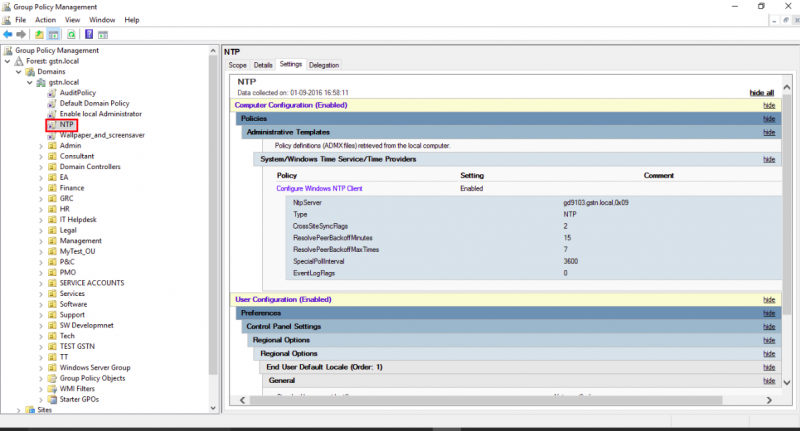Screen dimensions: 800x431
Task: Click the Up One Level folder icon
Action: (39, 34)
